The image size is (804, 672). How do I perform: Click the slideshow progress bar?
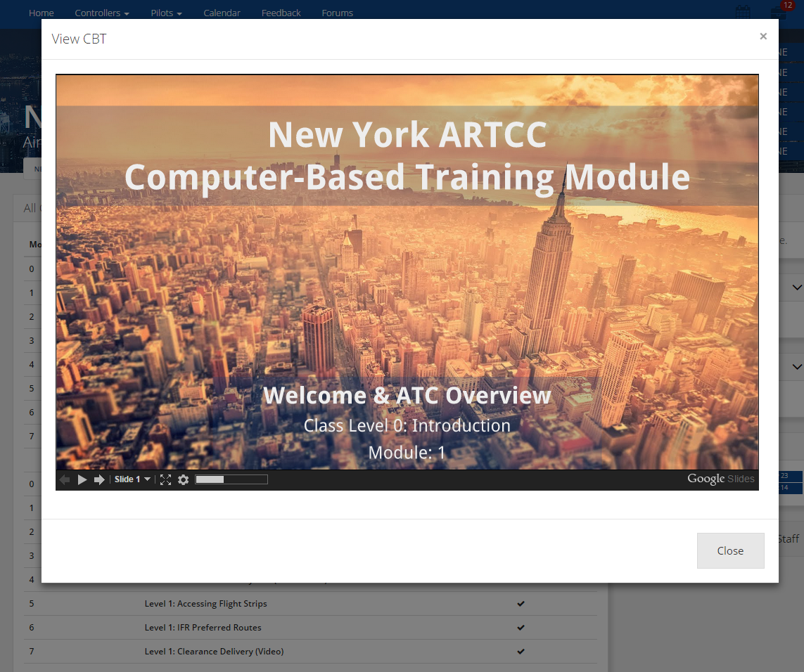(231, 479)
